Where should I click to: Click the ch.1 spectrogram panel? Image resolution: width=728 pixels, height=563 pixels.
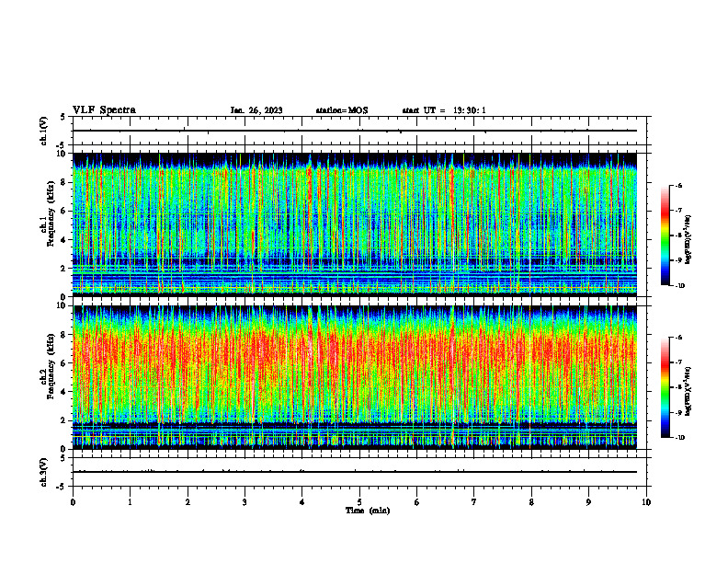tap(355, 224)
